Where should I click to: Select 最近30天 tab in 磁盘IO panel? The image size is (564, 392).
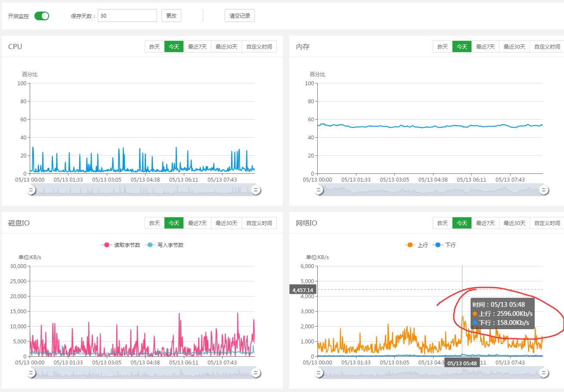(226, 223)
